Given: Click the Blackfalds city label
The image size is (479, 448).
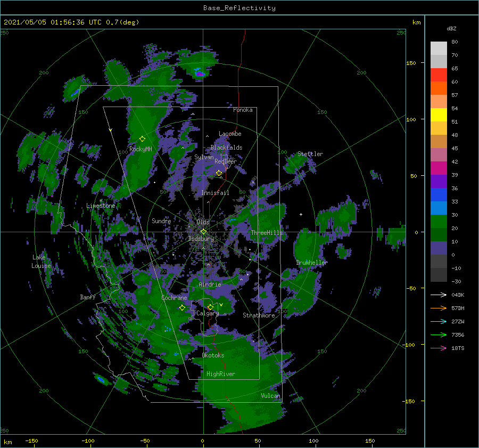Looking at the screenshot, I should [x=226, y=148].
